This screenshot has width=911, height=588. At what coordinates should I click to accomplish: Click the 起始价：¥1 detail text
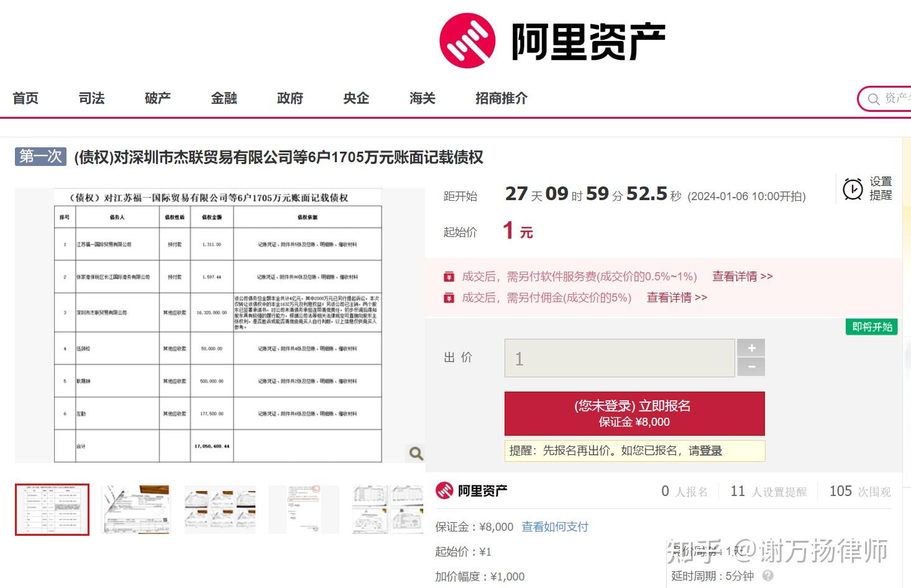[x=463, y=552]
